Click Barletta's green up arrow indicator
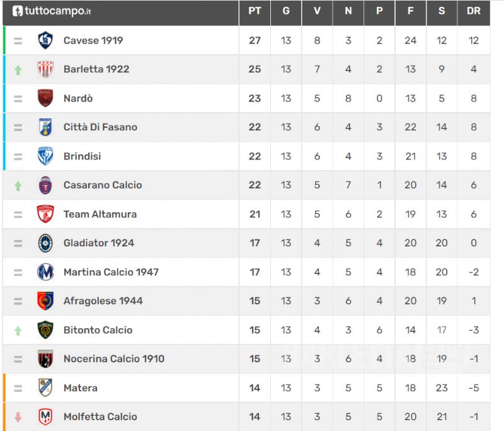 click(x=18, y=70)
